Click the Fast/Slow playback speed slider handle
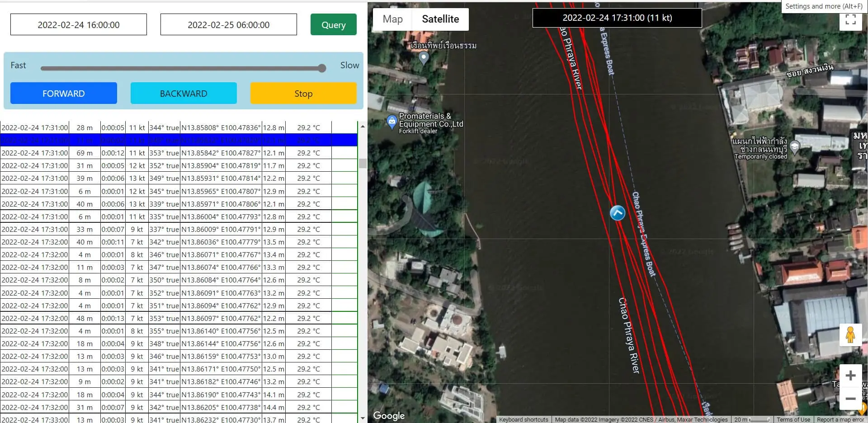This screenshot has width=868, height=423. point(321,68)
